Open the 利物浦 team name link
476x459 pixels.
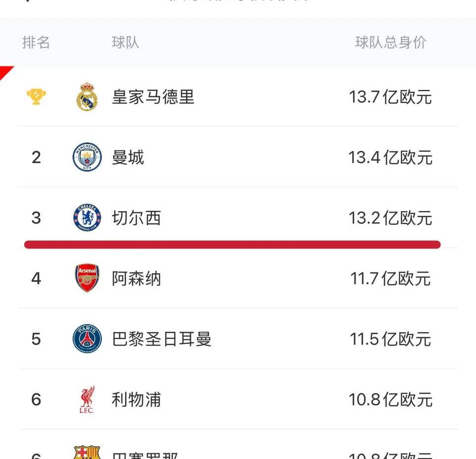(x=136, y=400)
